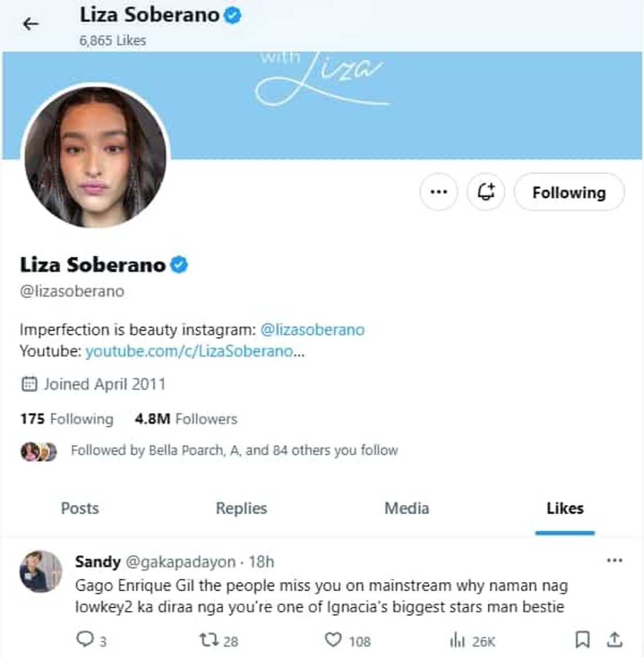Image resolution: width=644 pixels, height=658 pixels.
Task: View the 4.8M Followers list
Action: tap(186, 419)
